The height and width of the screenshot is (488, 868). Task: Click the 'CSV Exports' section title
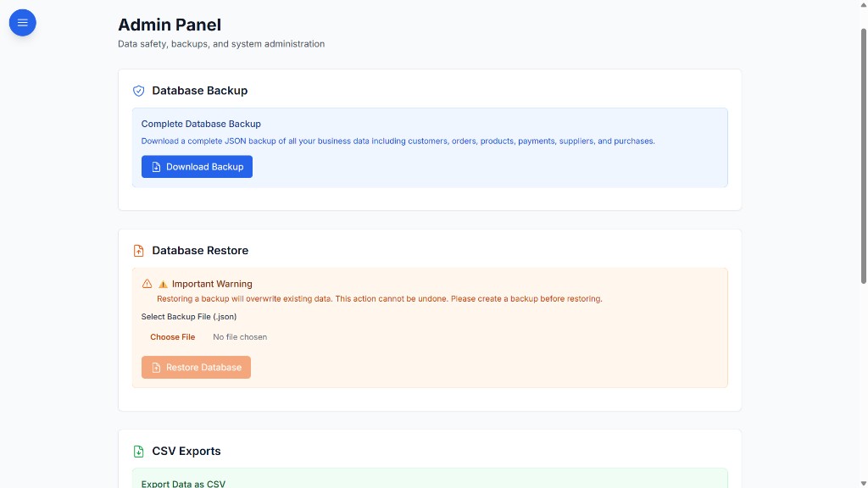tap(186, 452)
